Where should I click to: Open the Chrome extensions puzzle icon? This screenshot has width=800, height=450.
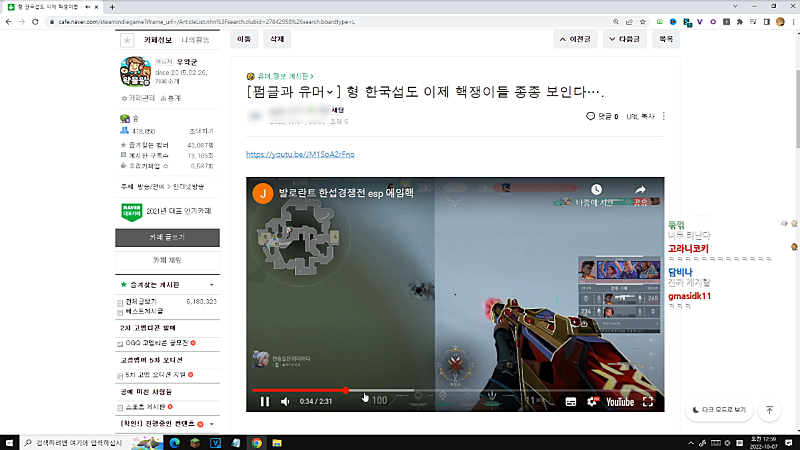[740, 22]
